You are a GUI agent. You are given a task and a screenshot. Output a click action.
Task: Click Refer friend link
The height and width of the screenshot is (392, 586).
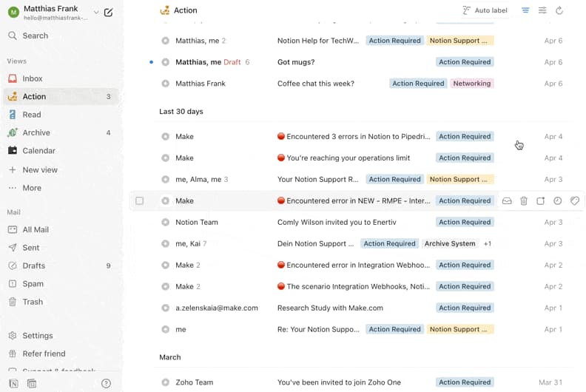(x=61, y=354)
